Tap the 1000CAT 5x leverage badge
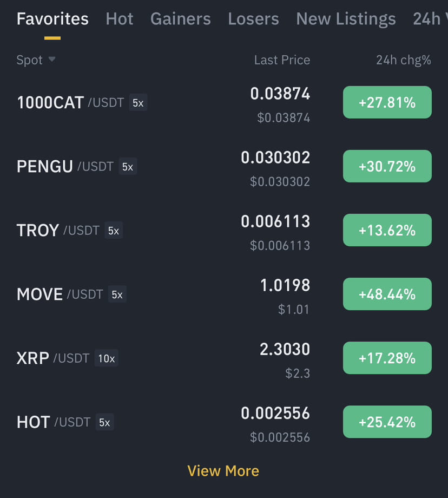Image resolution: width=448 pixels, height=498 pixels. (x=138, y=103)
